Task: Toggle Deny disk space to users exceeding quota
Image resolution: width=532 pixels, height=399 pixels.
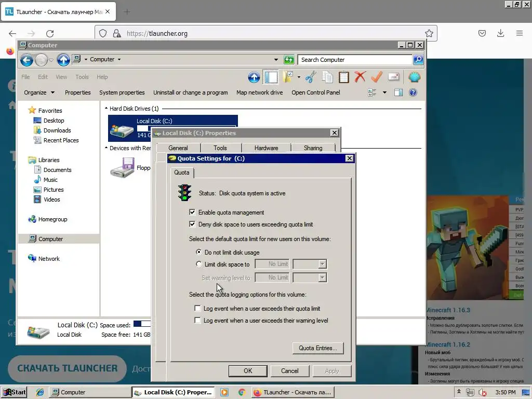Action: coord(192,224)
